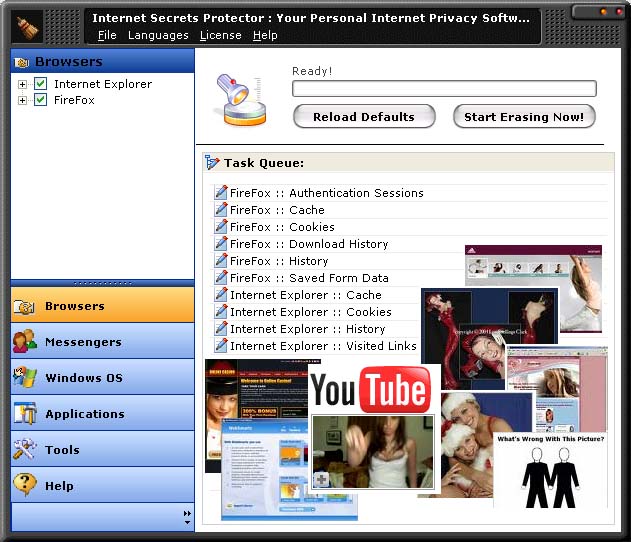Click the Browsers nav folder icon
Image resolution: width=631 pixels, height=542 pixels.
click(x=24, y=307)
